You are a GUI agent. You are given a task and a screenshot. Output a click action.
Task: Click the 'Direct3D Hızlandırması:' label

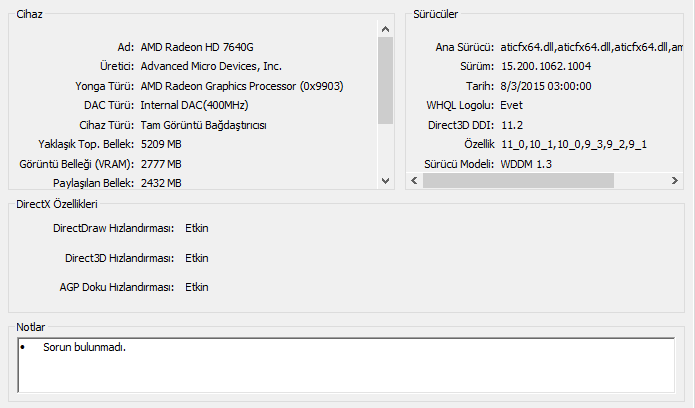pos(120,258)
